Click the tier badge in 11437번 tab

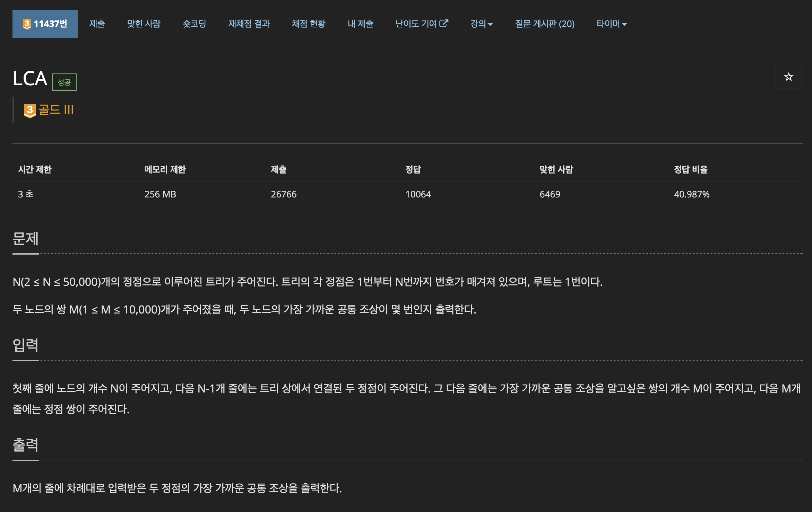point(27,24)
